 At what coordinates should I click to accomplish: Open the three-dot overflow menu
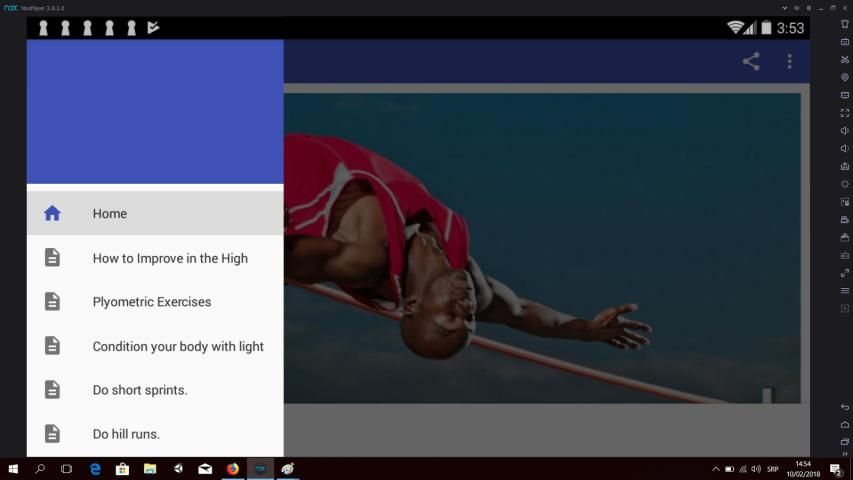(x=789, y=62)
